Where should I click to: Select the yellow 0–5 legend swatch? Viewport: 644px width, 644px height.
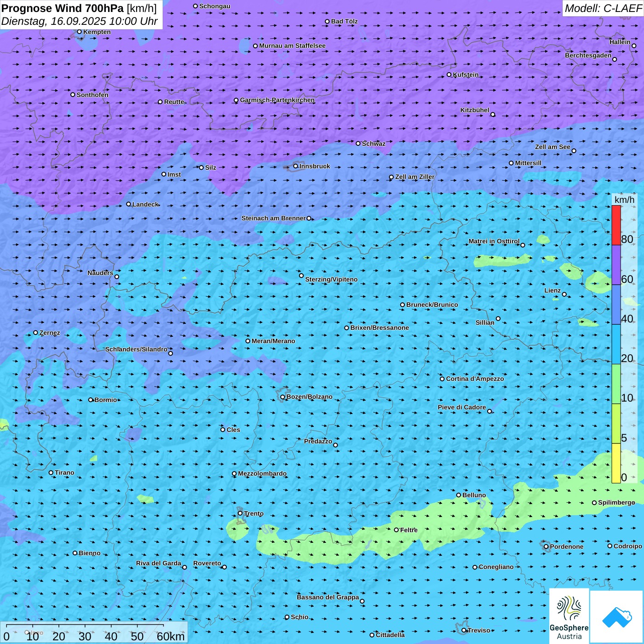616,463
